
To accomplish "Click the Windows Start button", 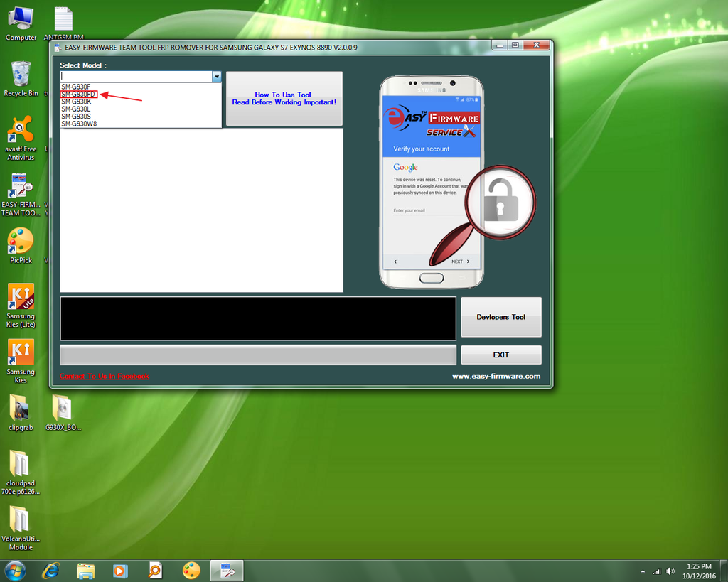I will tap(15, 571).
